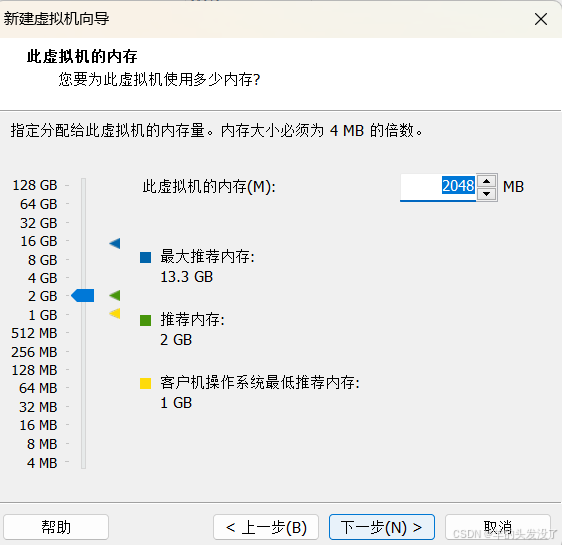Click the 8 GB slider label
The width and height of the screenshot is (562, 545).
[43, 260]
